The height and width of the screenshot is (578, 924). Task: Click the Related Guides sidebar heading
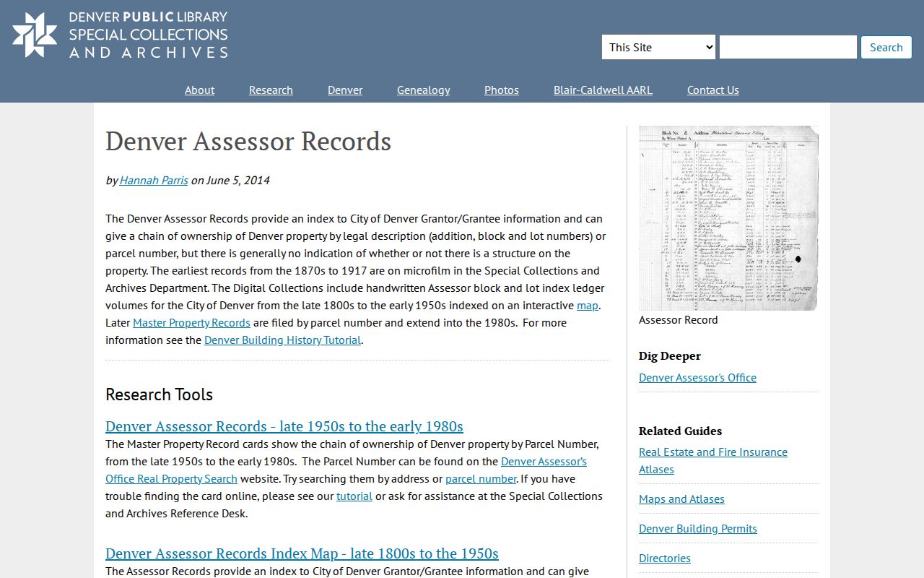tap(680, 431)
